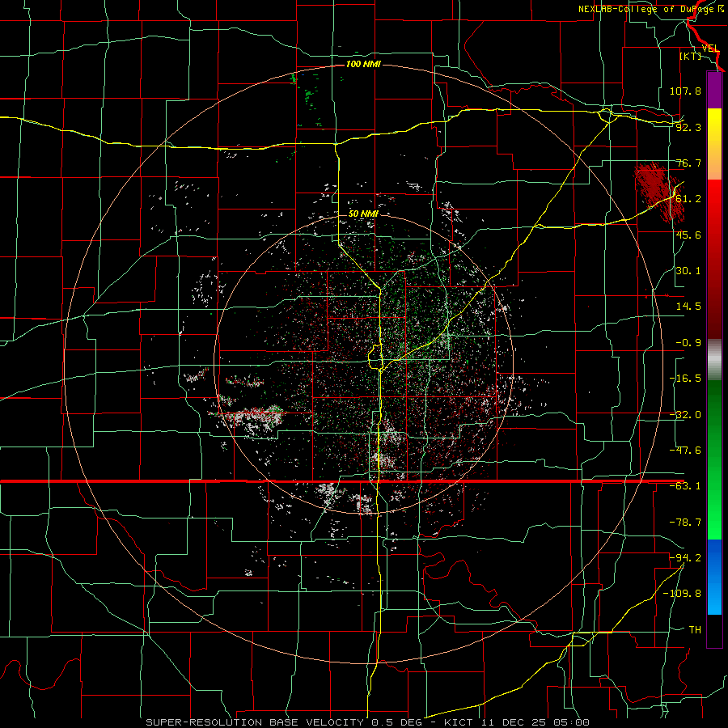Select the -63.1 velocity scale value
The width and height of the screenshot is (728, 728).
685,486
